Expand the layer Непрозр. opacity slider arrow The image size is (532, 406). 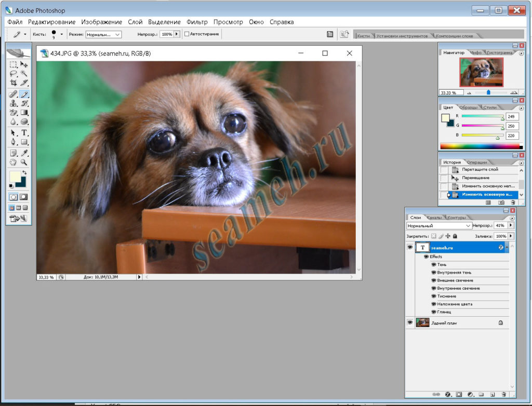[x=511, y=225]
